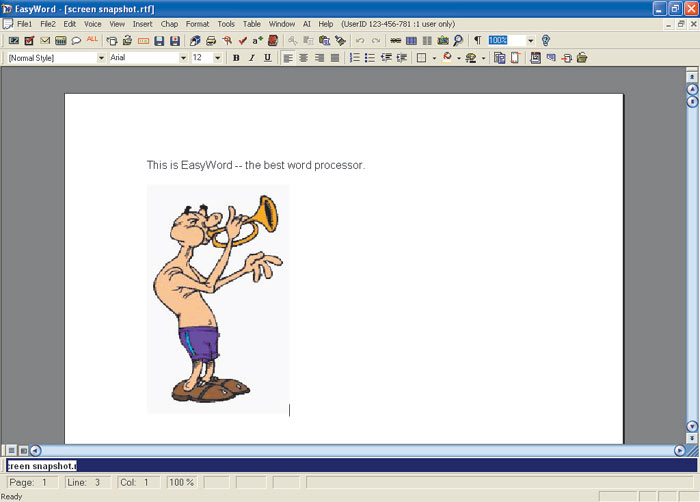Toggle Italic formatting
Screen dimensions: 700x502
251,58
